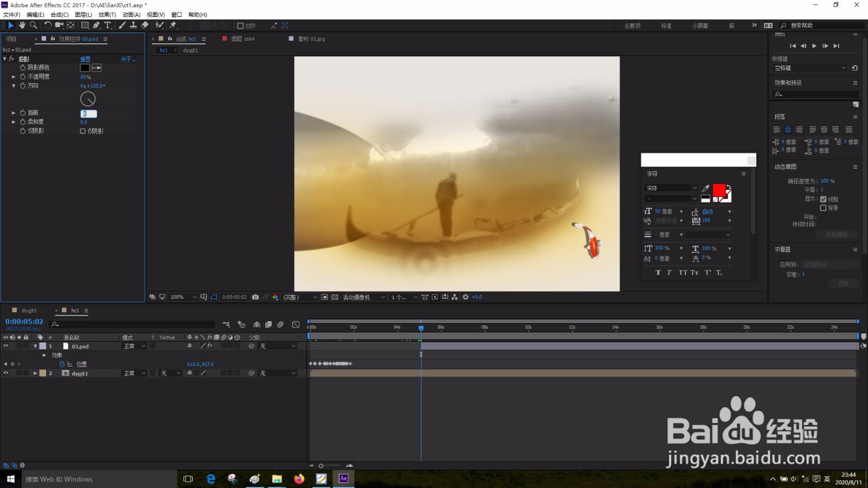Select the Brush tool
Screen dimensions: 868x488
click(122, 25)
